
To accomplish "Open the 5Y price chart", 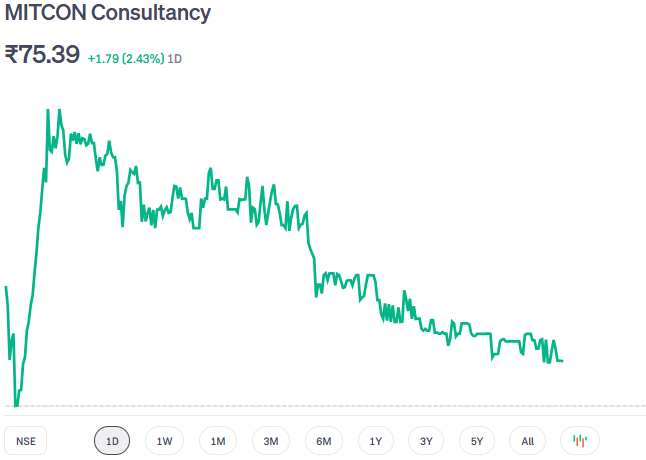I will 477,440.
